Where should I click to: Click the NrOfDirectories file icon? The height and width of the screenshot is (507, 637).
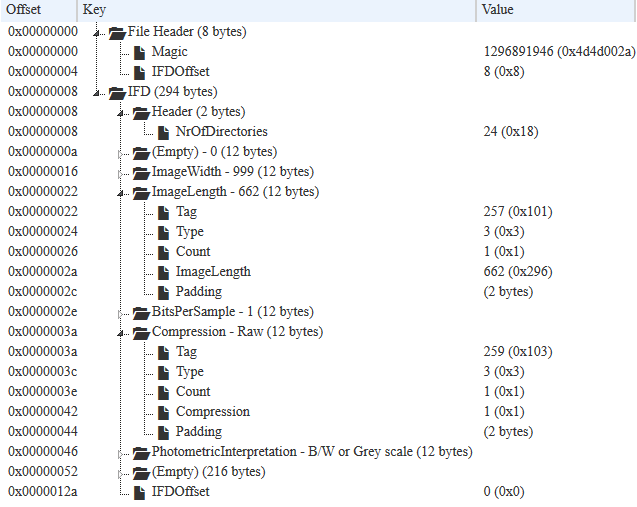pyautogui.click(x=163, y=132)
